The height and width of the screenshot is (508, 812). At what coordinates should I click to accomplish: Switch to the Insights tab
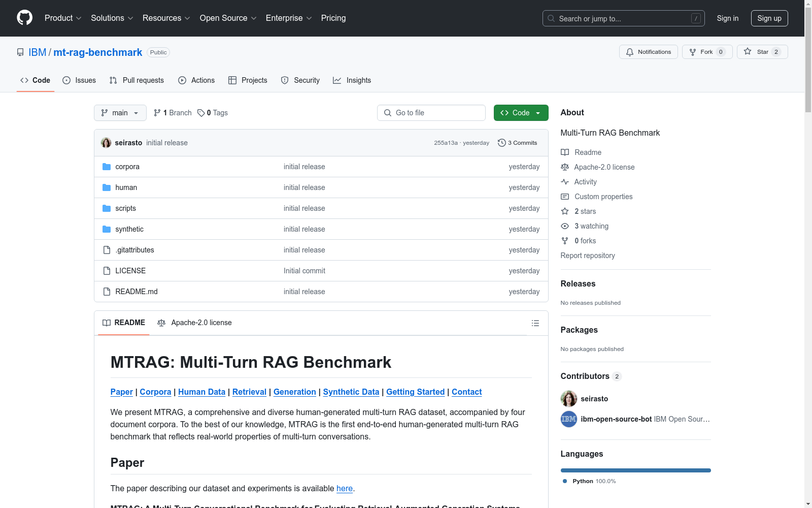352,80
